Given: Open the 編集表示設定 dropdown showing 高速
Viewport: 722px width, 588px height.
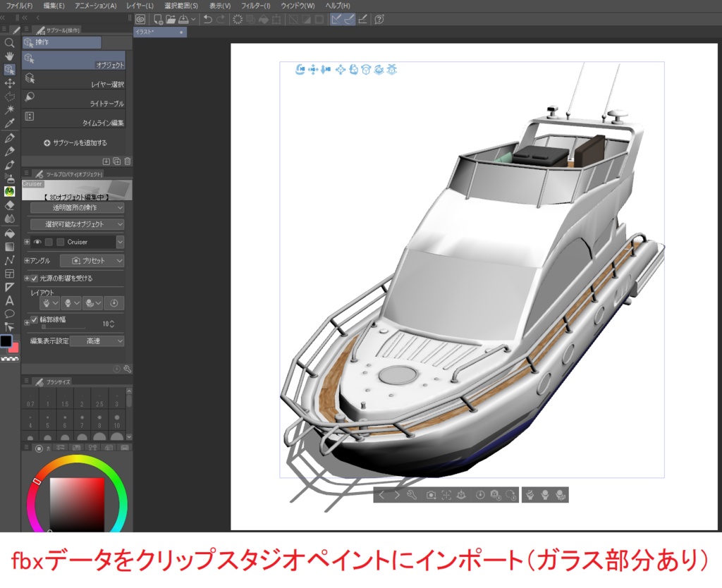Looking at the screenshot, I should 97,341.
